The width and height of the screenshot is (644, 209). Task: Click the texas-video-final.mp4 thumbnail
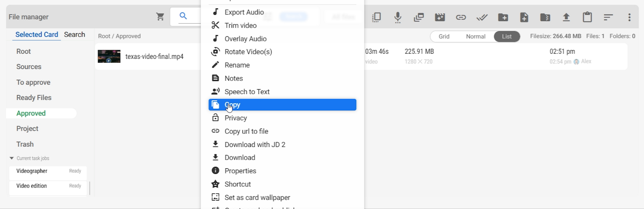[109, 57]
